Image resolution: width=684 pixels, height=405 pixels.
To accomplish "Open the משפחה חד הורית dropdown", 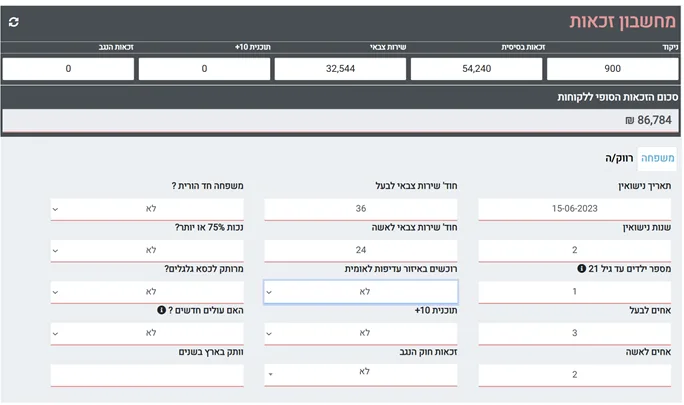I will [147, 209].
